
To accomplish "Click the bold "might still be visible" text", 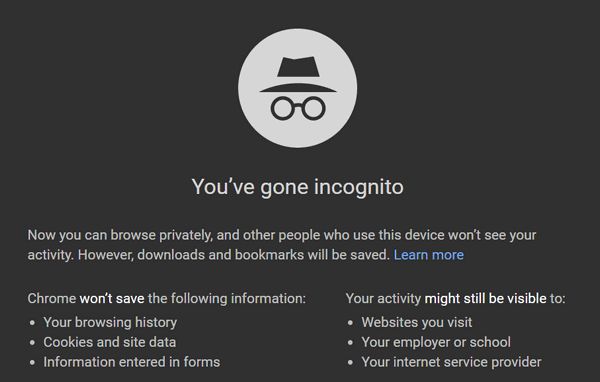I will (x=486, y=299).
